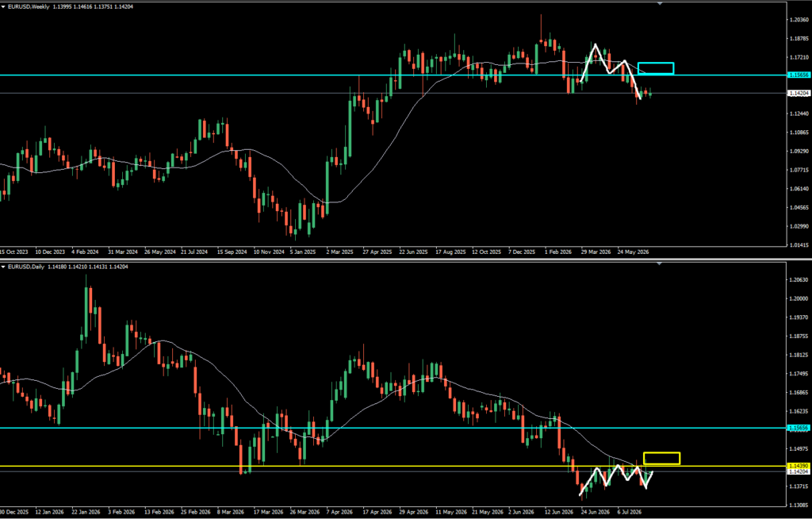Click the 7 Apr 2026 date label
Image resolution: width=812 pixels, height=519 pixels.
[x=339, y=512]
